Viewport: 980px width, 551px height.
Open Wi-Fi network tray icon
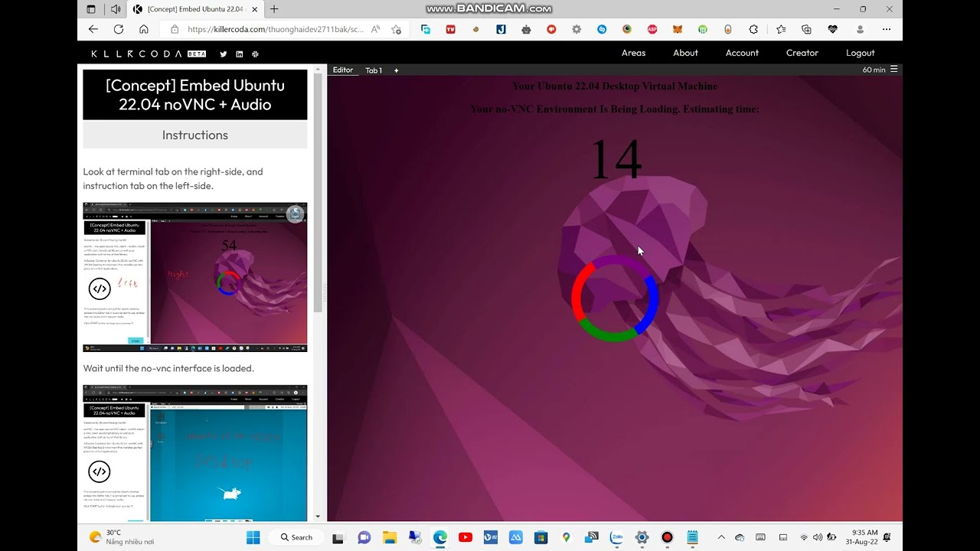coord(804,537)
